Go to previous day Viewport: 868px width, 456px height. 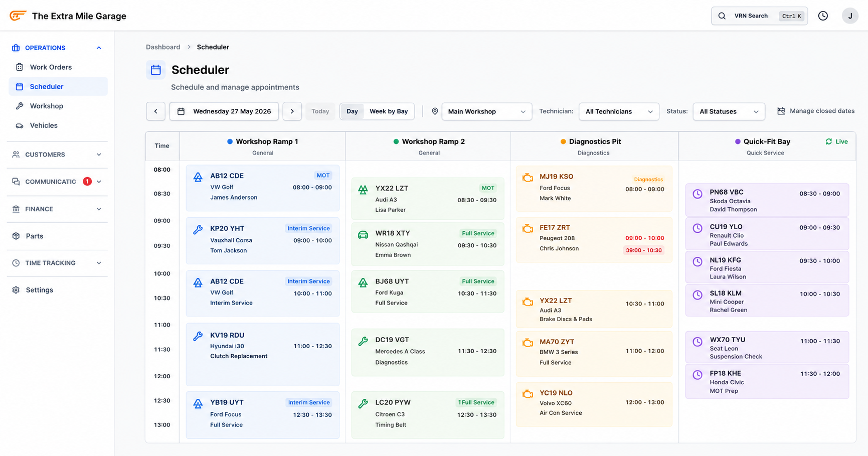(x=155, y=111)
